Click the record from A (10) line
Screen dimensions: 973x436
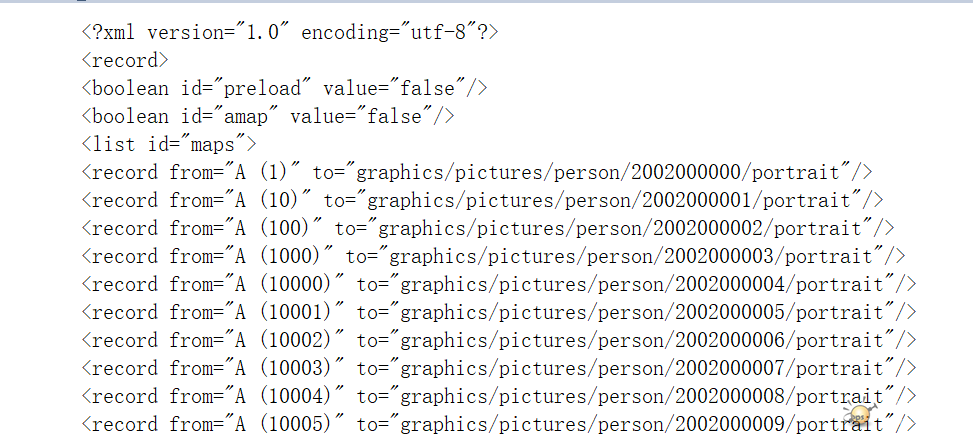pos(482,200)
